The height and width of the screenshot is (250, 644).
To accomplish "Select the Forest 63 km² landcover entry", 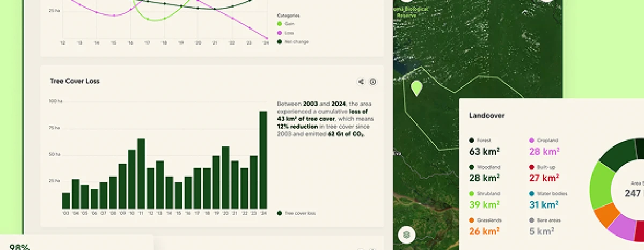I will [x=484, y=146].
